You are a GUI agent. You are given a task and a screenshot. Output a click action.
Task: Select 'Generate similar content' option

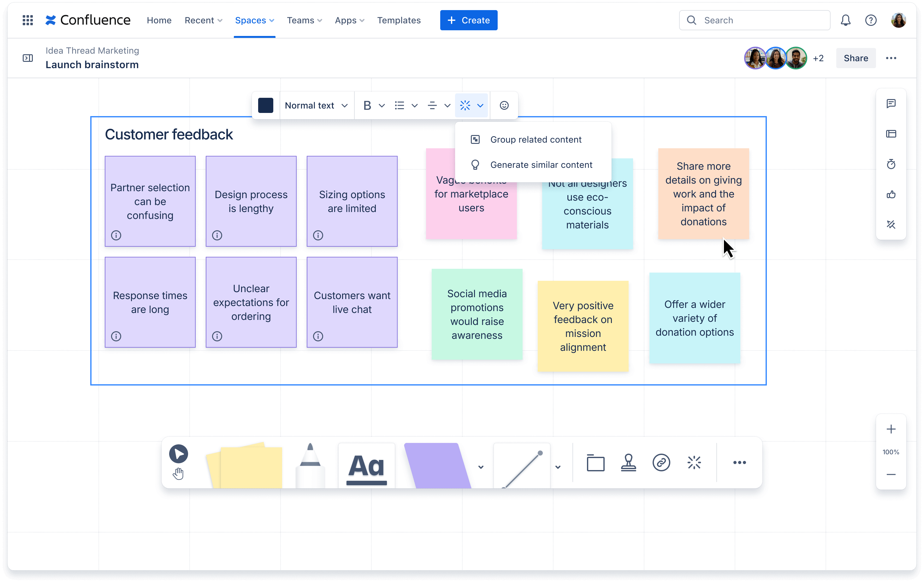[x=541, y=164]
